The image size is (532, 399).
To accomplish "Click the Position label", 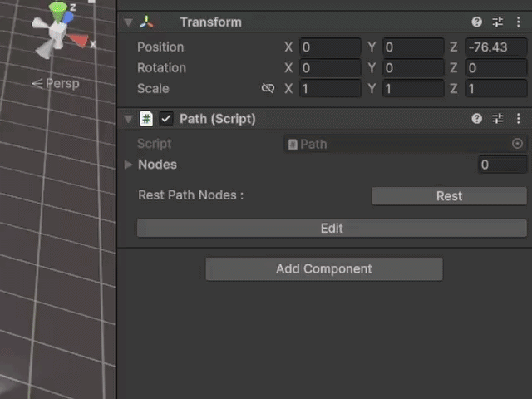I will 160,47.
